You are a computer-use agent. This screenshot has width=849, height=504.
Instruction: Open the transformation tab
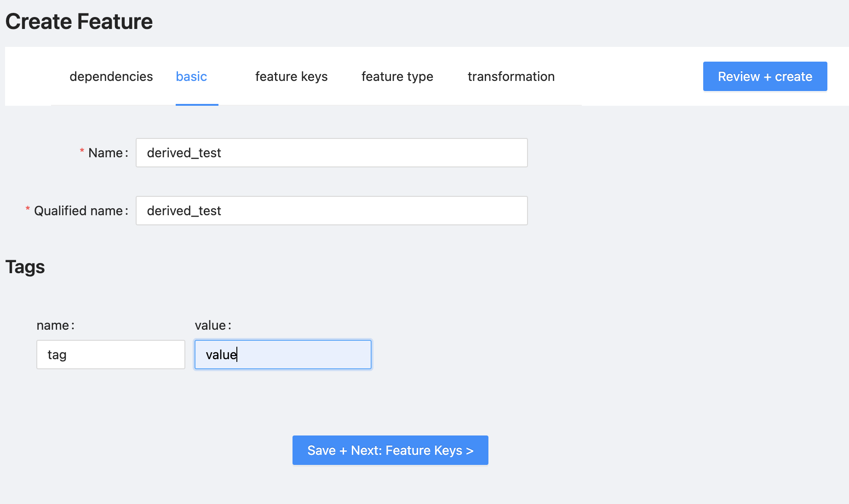coord(511,76)
